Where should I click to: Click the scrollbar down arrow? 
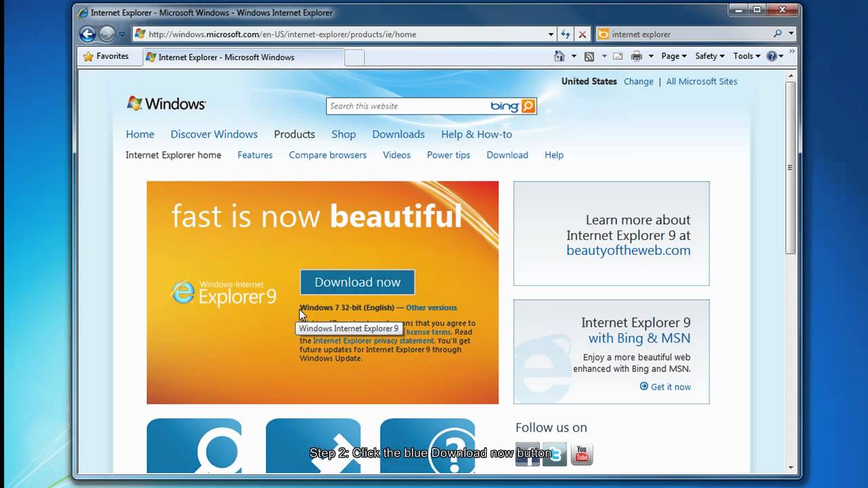790,467
